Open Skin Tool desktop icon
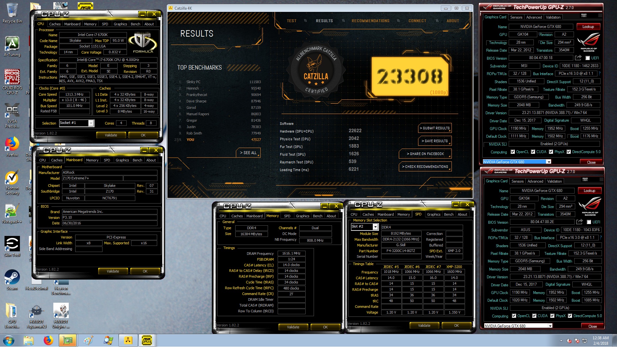Image resolution: width=617 pixels, height=364 pixels. (12, 247)
